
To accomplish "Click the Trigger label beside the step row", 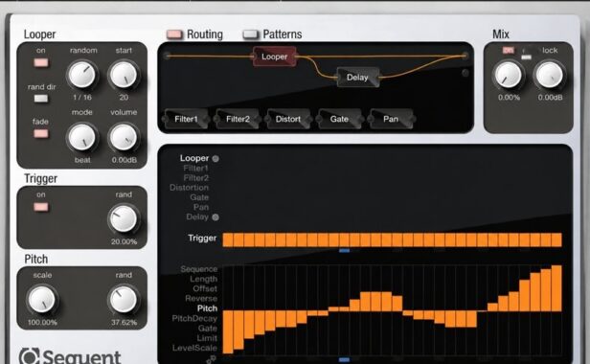I will click(x=202, y=238).
